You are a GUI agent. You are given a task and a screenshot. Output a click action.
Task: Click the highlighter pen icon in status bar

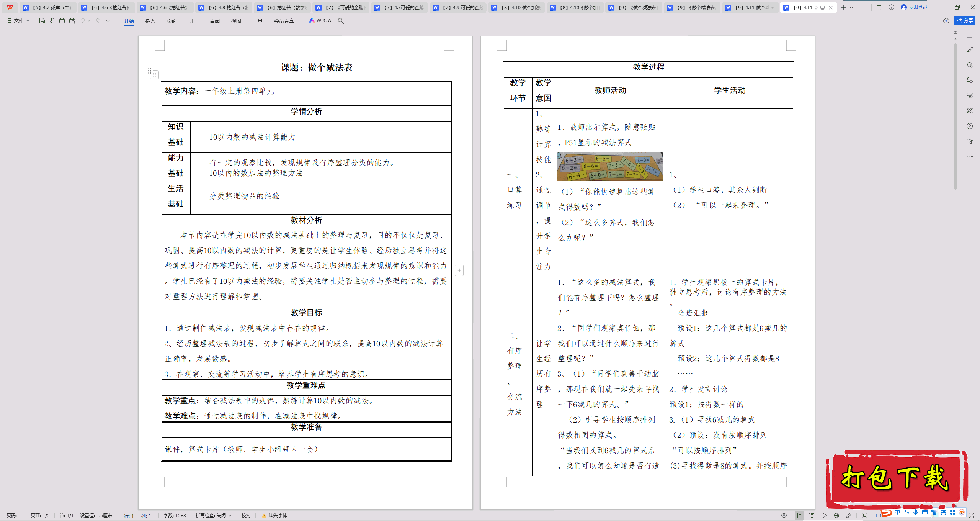(x=849, y=516)
